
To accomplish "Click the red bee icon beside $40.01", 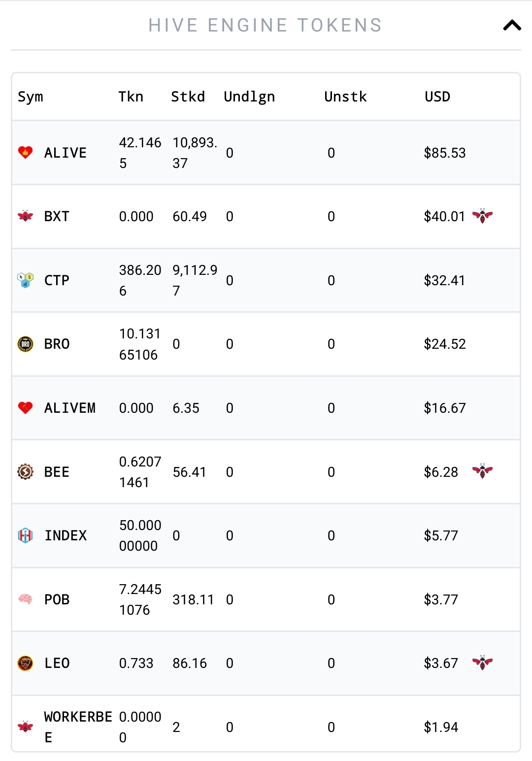I will point(482,216).
